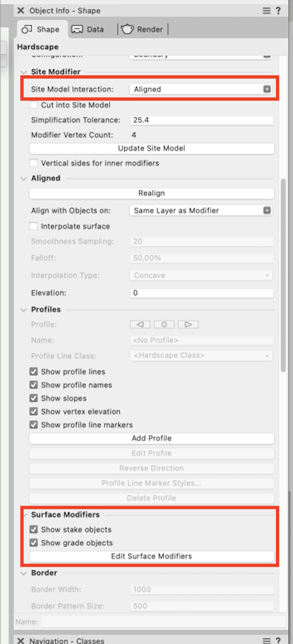Click the next profile arrow icon
The width and height of the screenshot is (293, 644).
coord(188,324)
